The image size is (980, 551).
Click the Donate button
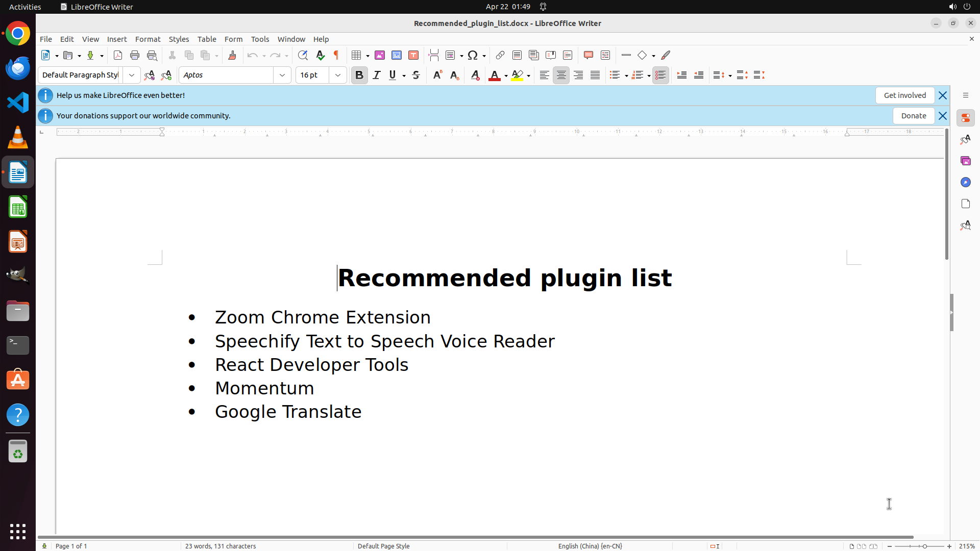913,116
